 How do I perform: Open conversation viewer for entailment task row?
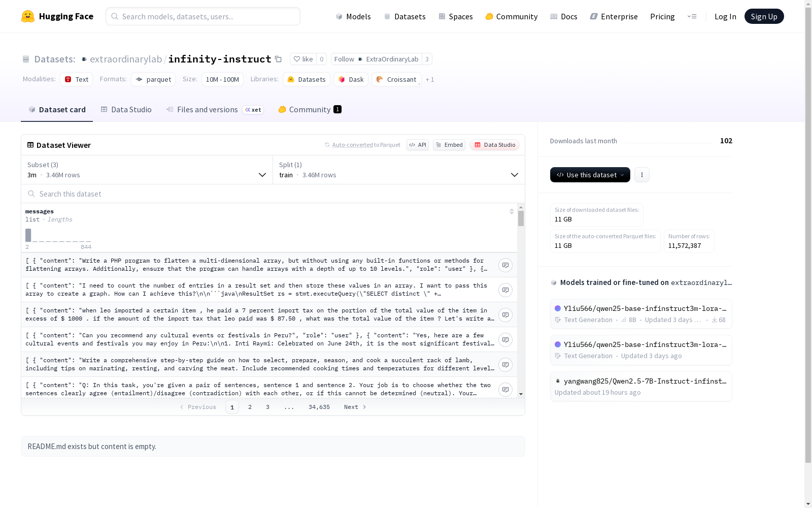click(505, 390)
